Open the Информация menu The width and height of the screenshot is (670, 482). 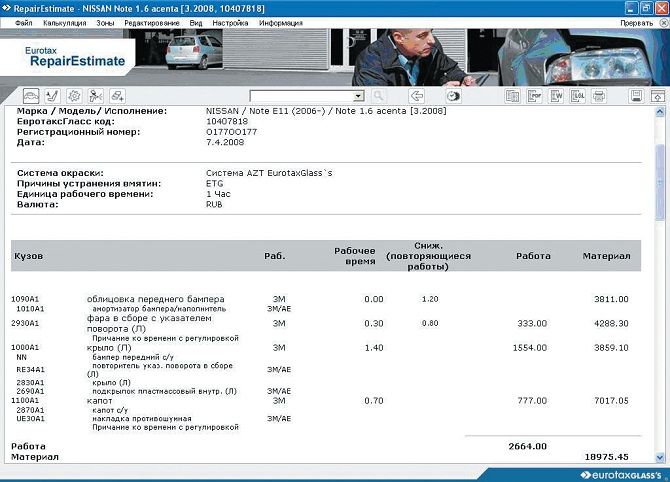281,23
